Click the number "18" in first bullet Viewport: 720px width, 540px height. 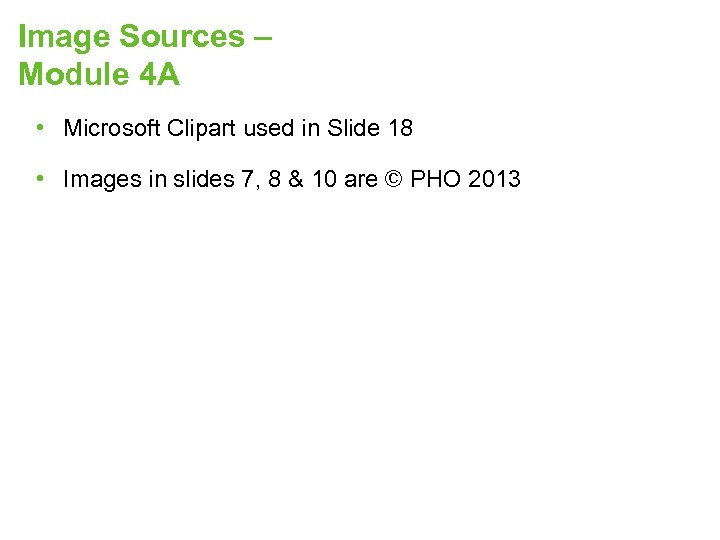tap(399, 128)
